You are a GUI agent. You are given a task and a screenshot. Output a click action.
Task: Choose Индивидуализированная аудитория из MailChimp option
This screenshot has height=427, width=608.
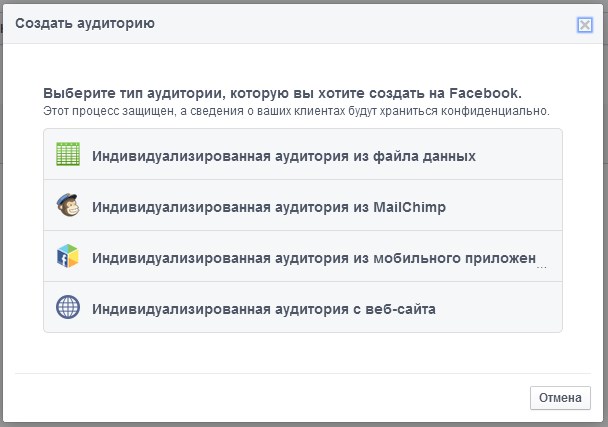pos(303,205)
